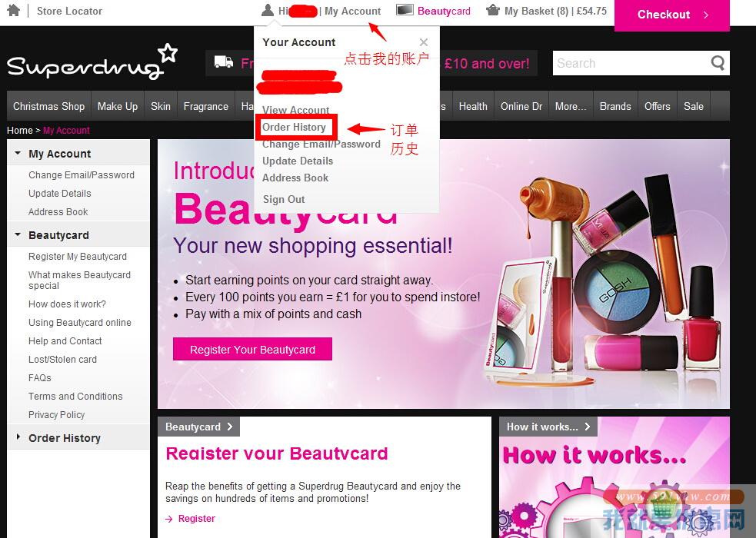The image size is (756, 538).
Task: Open My Account in header
Action: (352, 11)
